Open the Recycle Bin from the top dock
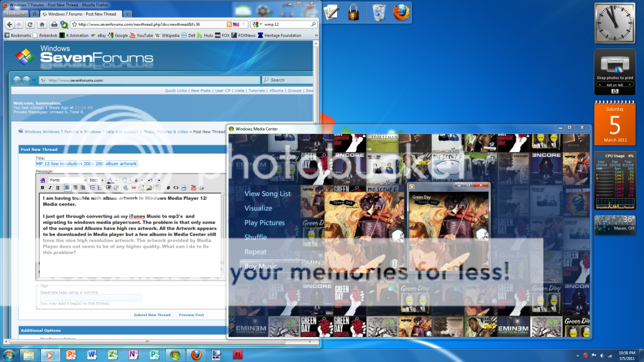 (379, 12)
